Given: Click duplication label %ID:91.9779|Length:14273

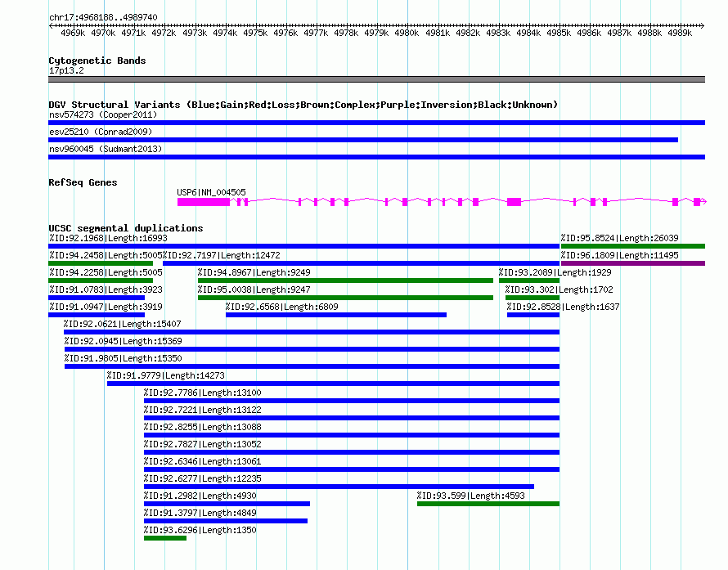Looking at the screenshot, I should point(166,375).
